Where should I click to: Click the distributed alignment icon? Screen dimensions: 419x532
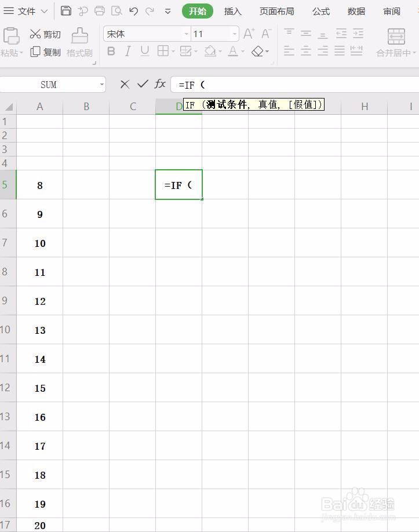coord(356,51)
